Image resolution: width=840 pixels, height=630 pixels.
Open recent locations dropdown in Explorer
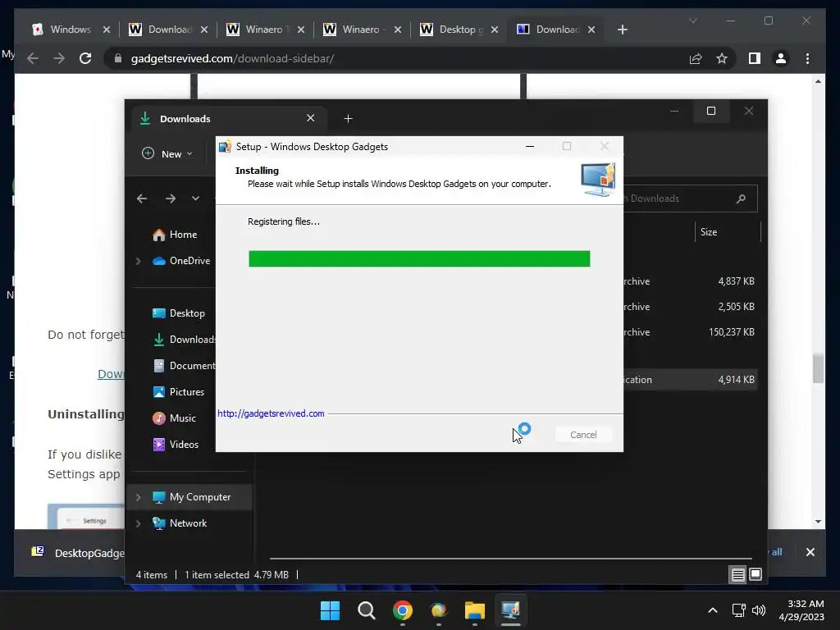click(x=195, y=199)
